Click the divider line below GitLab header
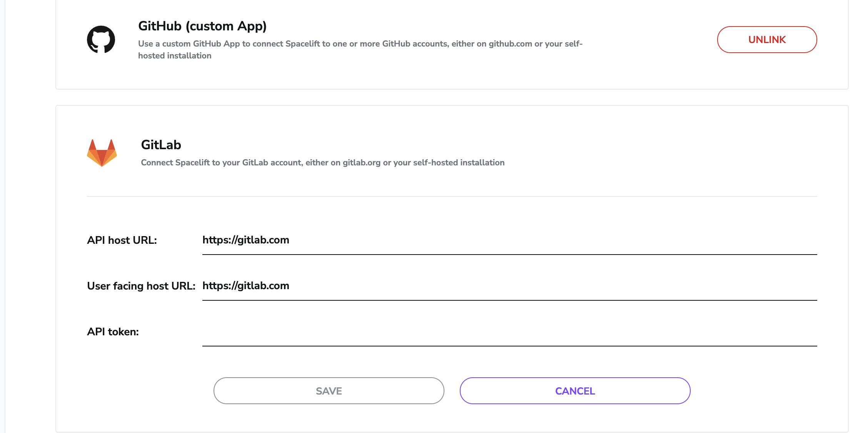 [x=452, y=197]
